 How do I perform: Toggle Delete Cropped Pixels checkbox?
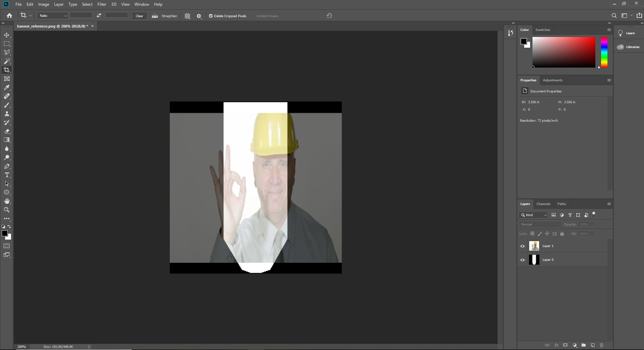tap(211, 16)
